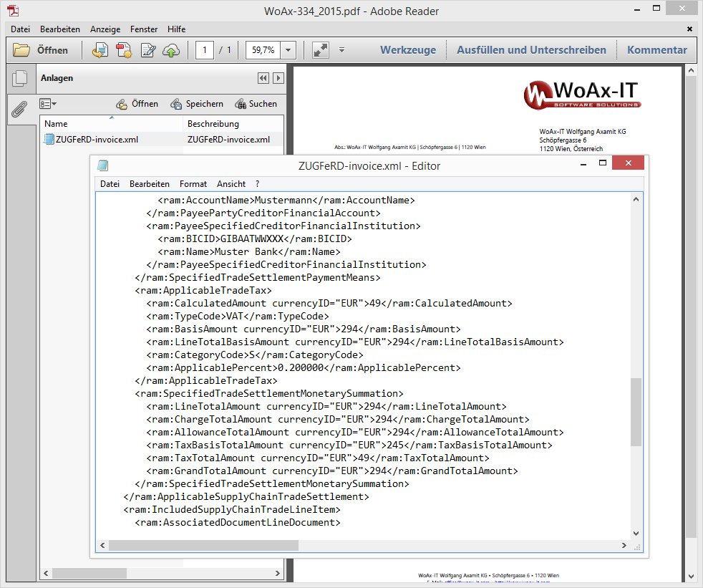Image resolution: width=703 pixels, height=588 pixels.
Task: Click the Editor vertical scrollbar thumb
Action: click(x=636, y=413)
